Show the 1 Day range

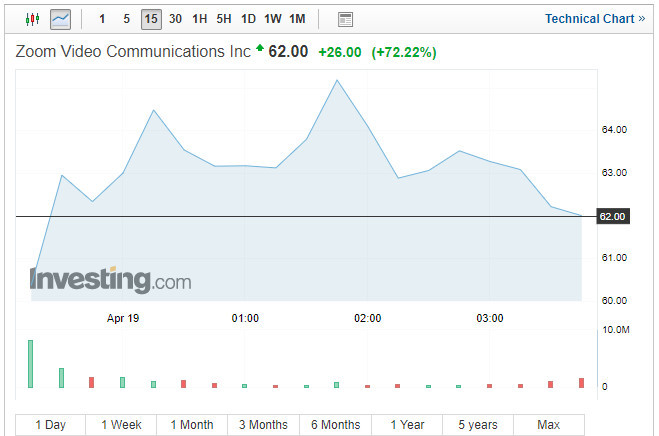click(50, 425)
